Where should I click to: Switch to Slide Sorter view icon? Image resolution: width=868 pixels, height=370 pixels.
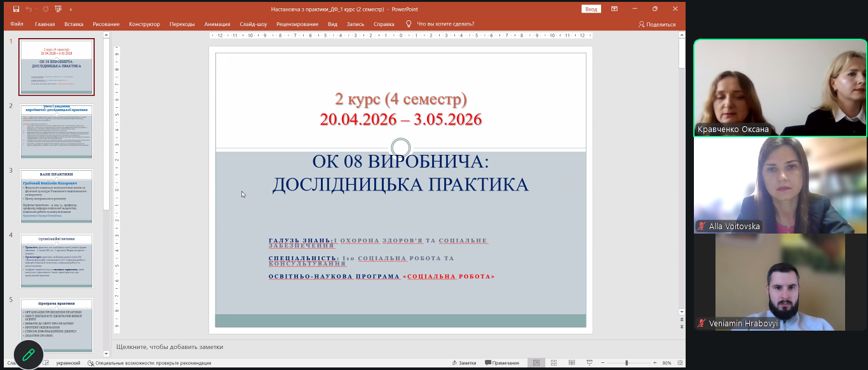coord(553,363)
